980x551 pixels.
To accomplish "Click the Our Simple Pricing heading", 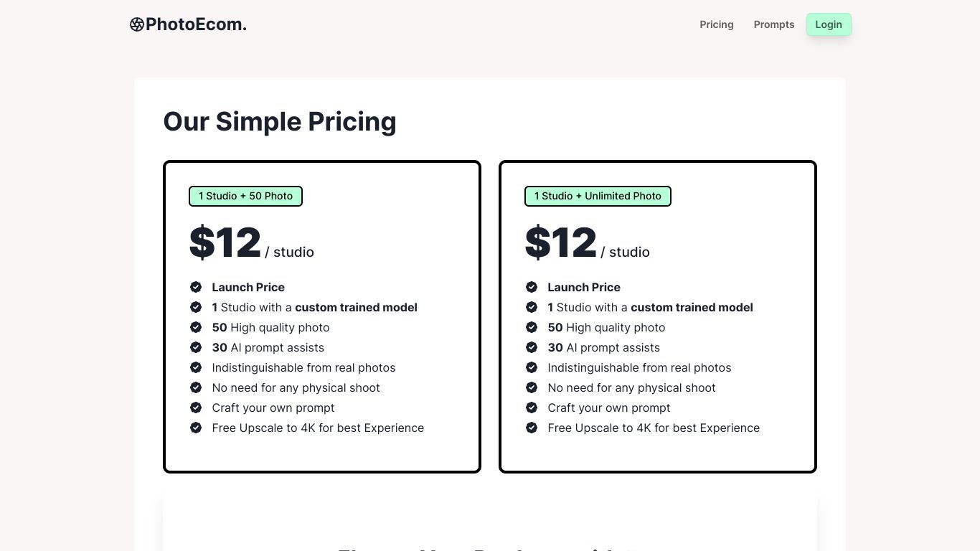I will pos(280,121).
